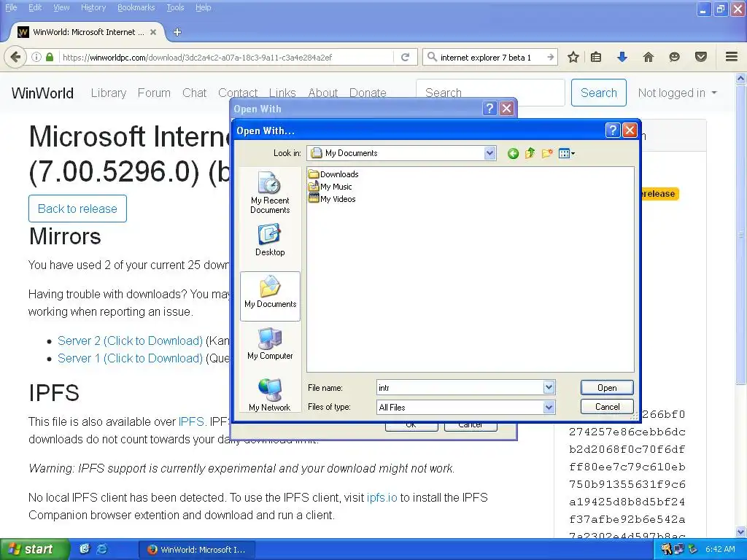
Task: Select WinWorld taskbar window button
Action: click(197, 550)
